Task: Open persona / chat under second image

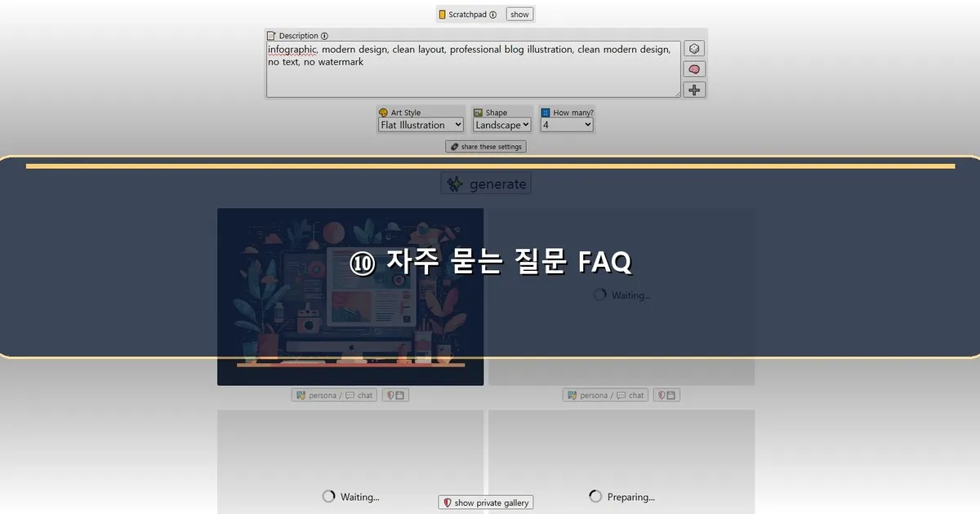Action: tap(606, 395)
